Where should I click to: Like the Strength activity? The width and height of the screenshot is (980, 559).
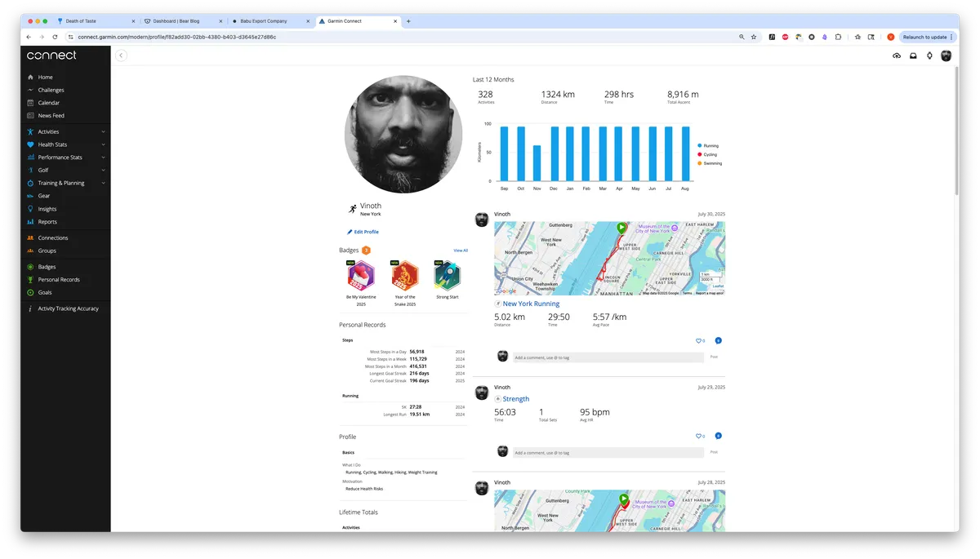700,436
